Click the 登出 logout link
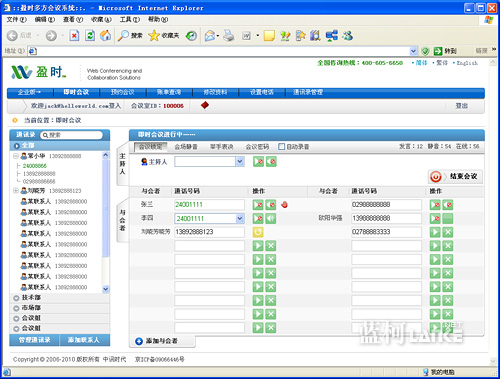This screenshot has width=500, height=379. point(462,106)
